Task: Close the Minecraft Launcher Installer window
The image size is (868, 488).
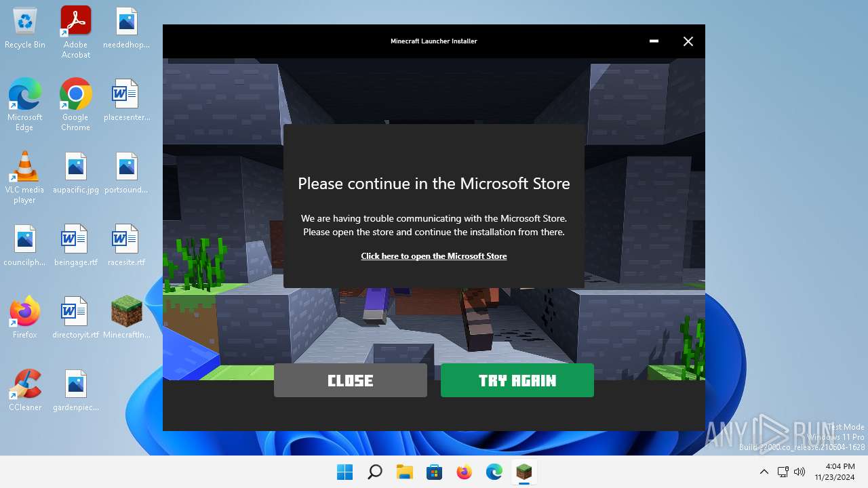Action: click(x=688, y=41)
